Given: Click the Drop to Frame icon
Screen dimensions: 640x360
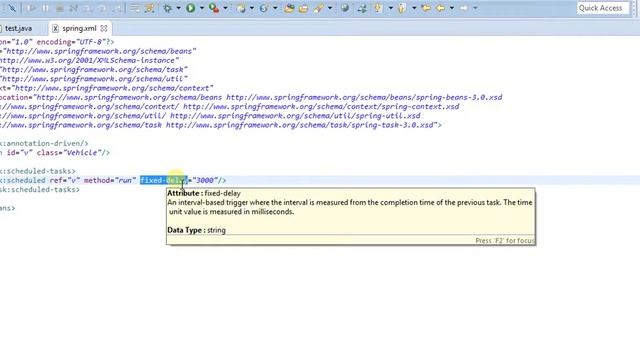Looking at the screenshot, I should [x=134, y=8].
